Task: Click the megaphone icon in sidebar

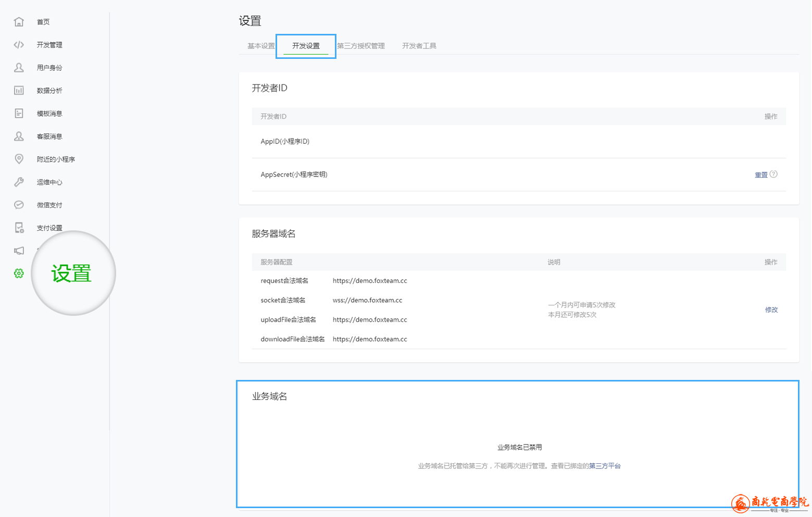Action: coord(19,251)
